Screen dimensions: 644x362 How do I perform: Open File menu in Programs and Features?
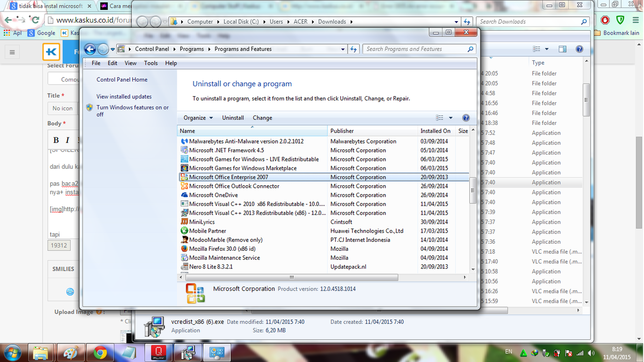[96, 63]
